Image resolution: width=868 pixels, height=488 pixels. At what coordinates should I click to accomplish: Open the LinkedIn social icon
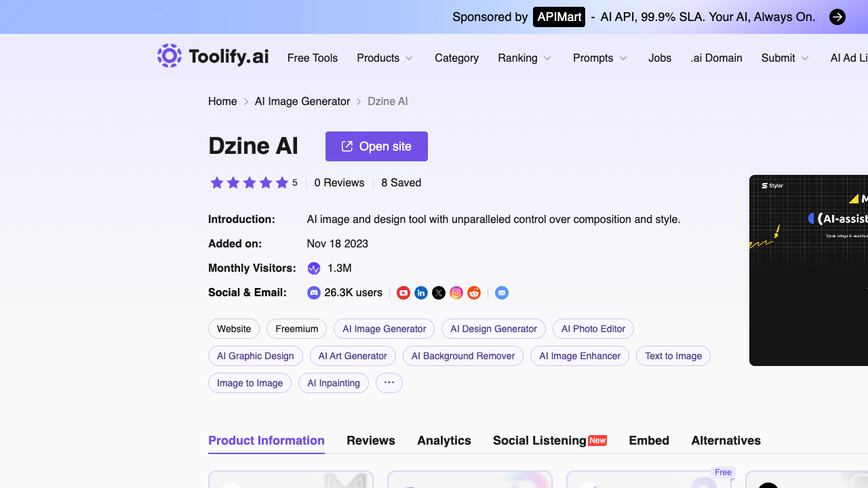(421, 293)
